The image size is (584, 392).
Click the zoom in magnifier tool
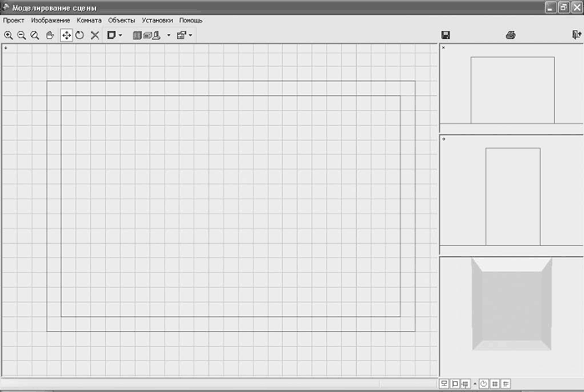coord(8,35)
